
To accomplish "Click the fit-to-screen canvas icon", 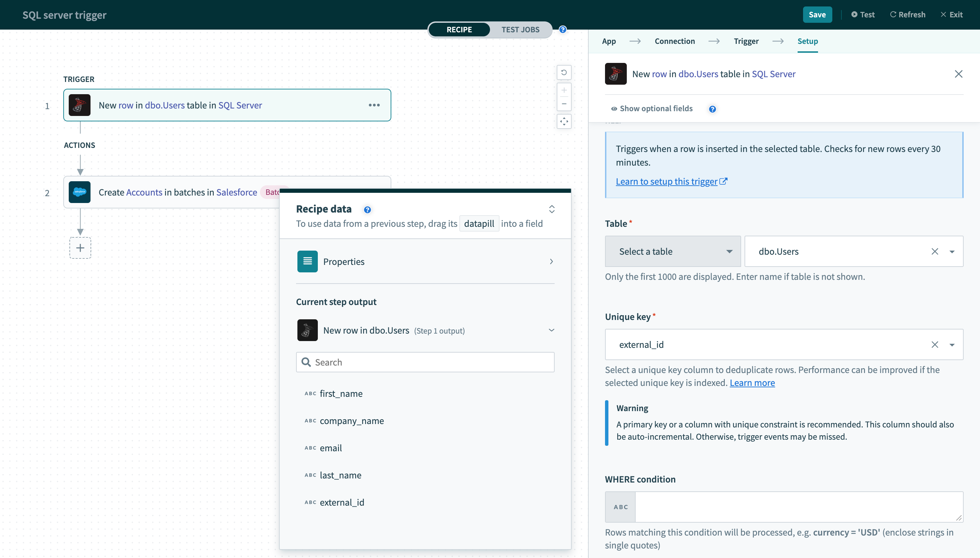I will [563, 121].
